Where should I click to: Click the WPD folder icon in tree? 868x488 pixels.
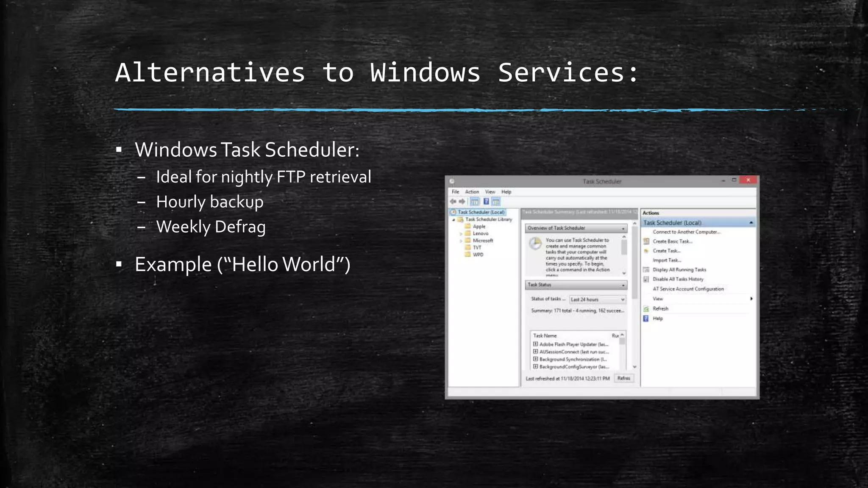[468, 255]
